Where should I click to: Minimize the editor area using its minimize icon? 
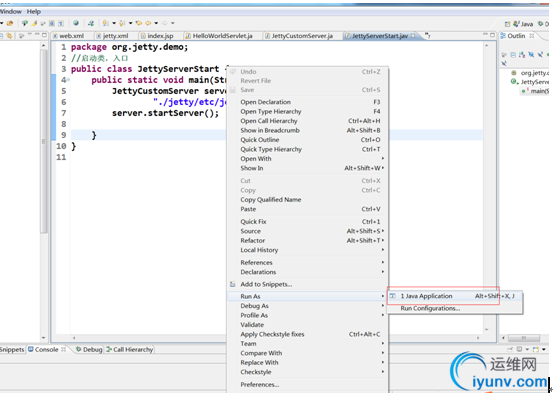(485, 34)
